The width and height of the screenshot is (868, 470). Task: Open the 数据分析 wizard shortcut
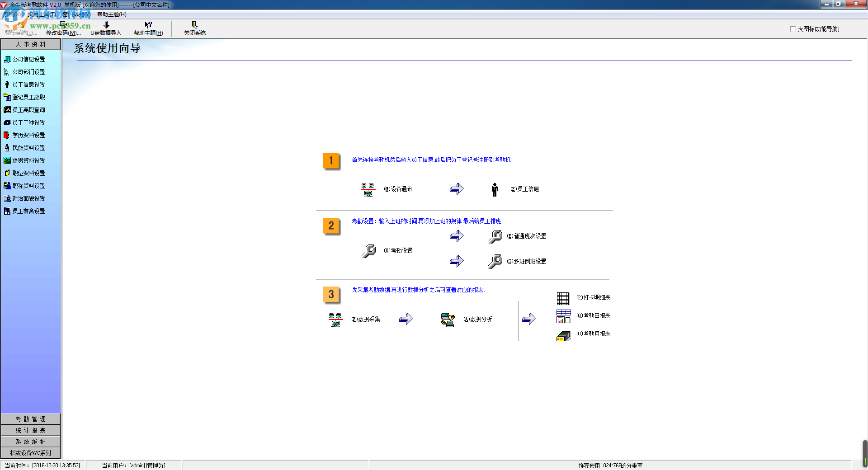pyautogui.click(x=467, y=320)
